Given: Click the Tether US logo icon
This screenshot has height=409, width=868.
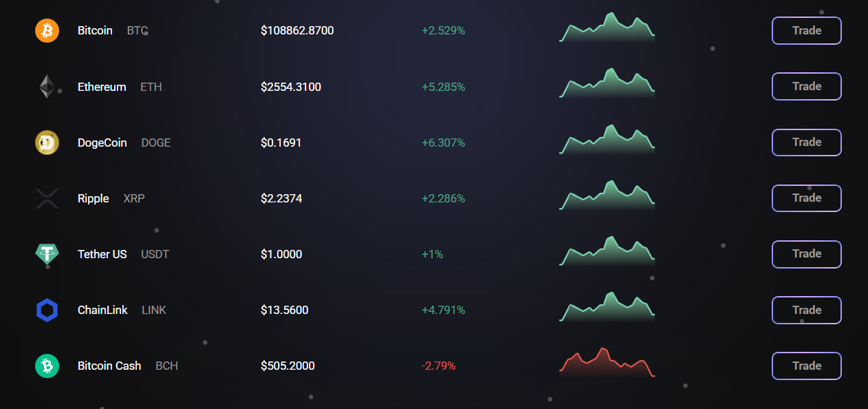Looking at the screenshot, I should click(x=47, y=254).
